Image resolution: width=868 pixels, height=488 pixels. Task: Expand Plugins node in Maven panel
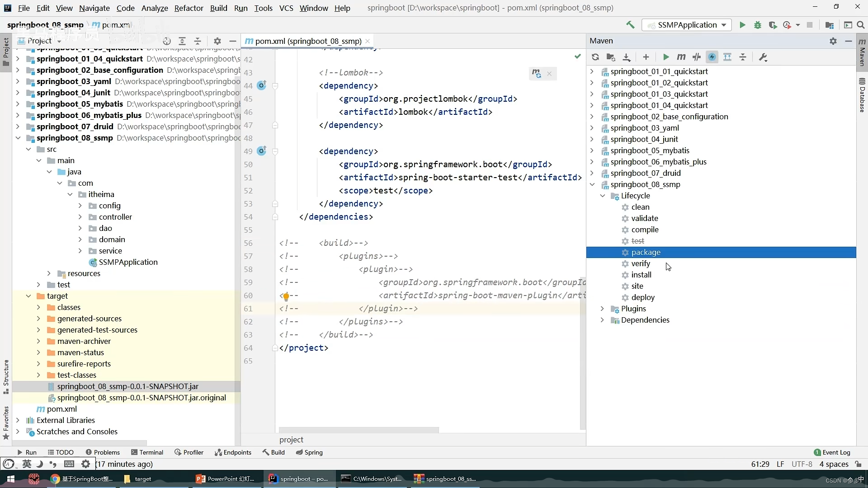602,309
